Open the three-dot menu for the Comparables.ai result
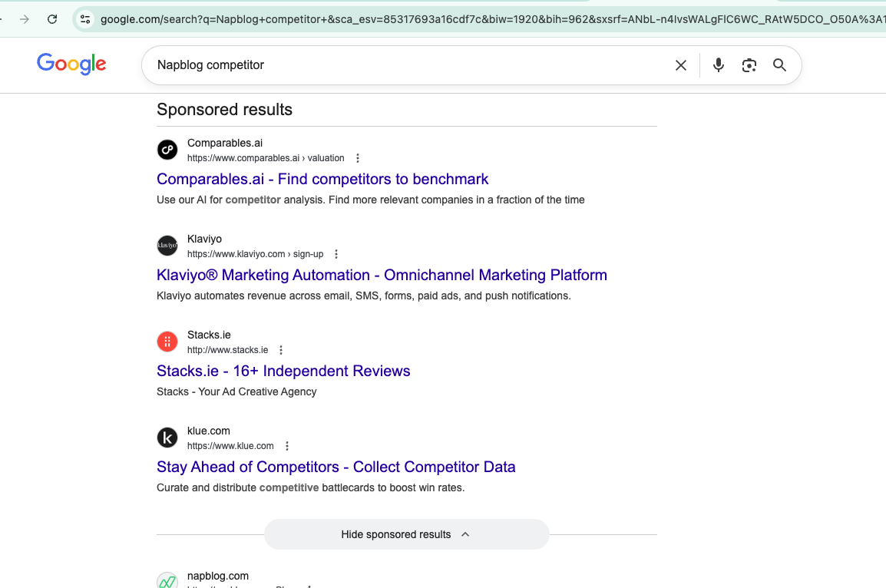The height and width of the screenshot is (588, 886). tap(358, 157)
